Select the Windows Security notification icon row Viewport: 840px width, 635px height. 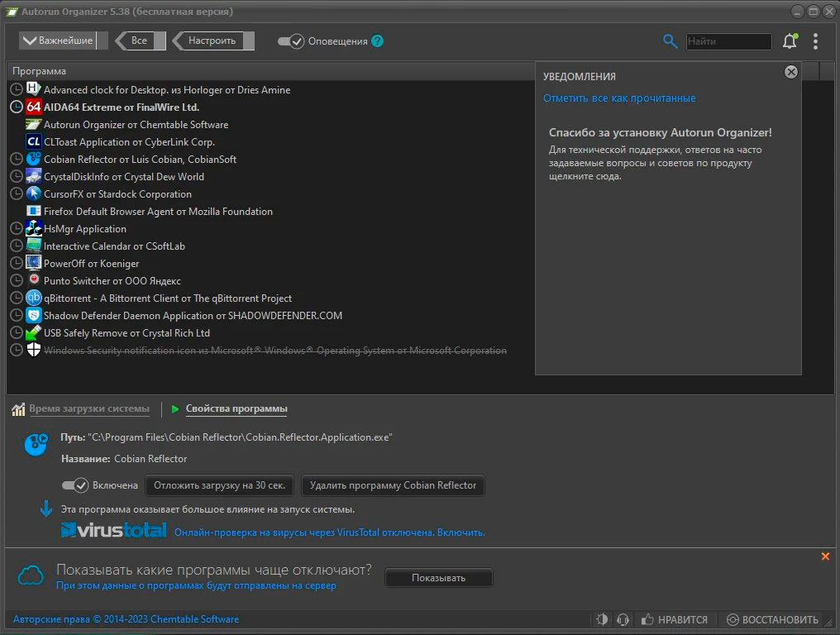pos(274,350)
